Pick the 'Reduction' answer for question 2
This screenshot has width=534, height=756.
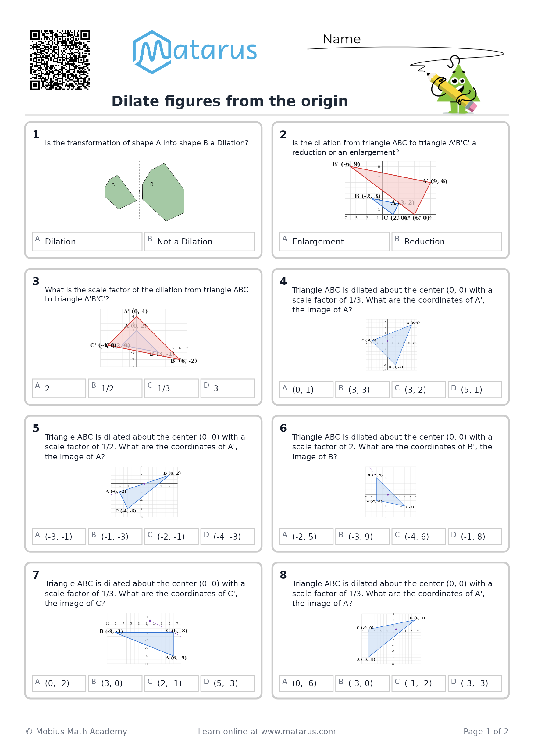(447, 241)
